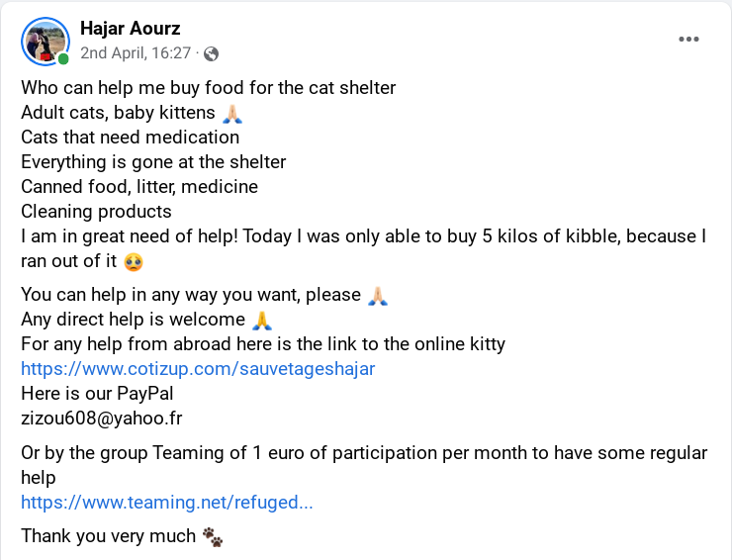Click yellow praying hands emoji after "welcome"

pyautogui.click(x=262, y=321)
